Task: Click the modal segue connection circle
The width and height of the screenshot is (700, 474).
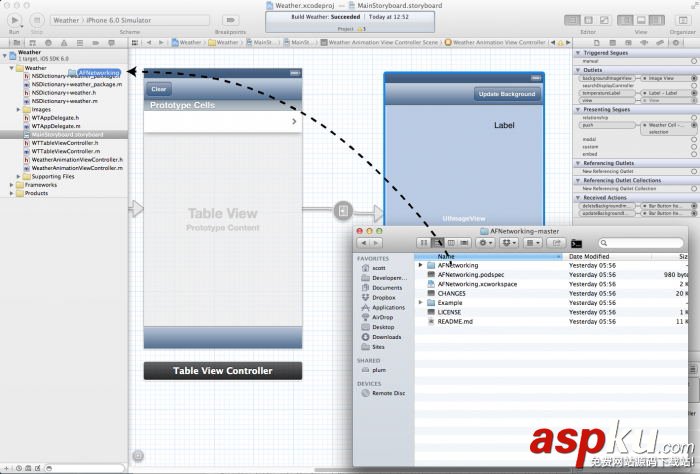Action: [x=694, y=139]
